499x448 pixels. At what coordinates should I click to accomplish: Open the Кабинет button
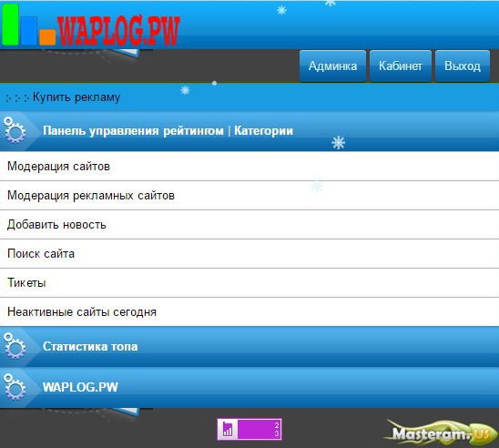point(401,66)
